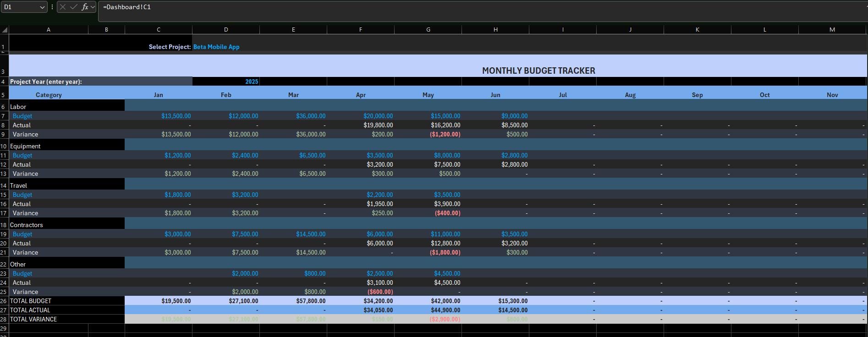Select column D header
The image size is (868, 337).
point(226,29)
